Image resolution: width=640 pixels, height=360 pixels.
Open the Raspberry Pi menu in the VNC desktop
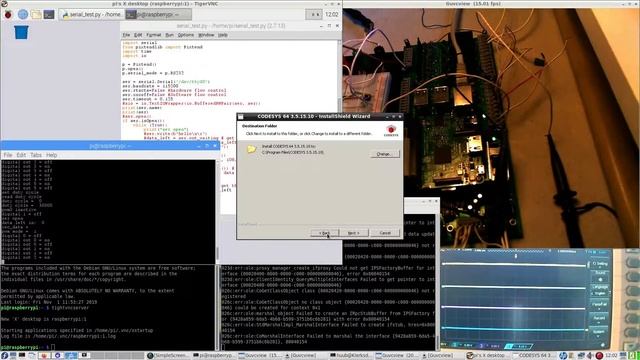click(8, 14)
